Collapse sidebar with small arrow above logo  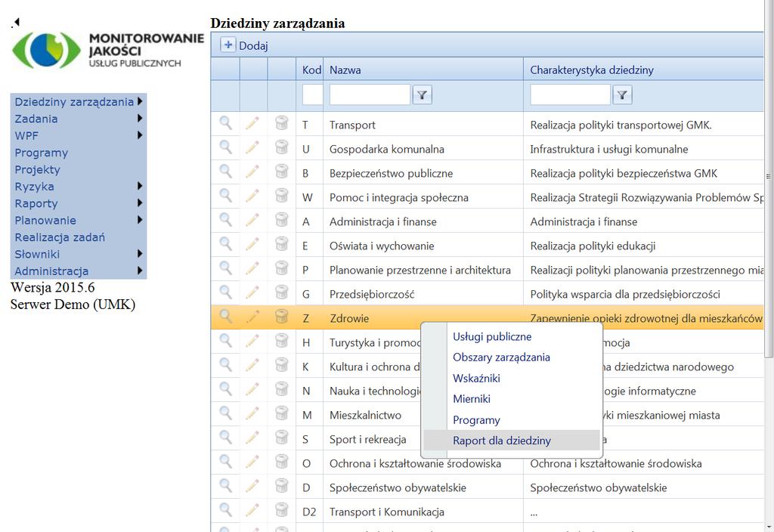[17, 22]
